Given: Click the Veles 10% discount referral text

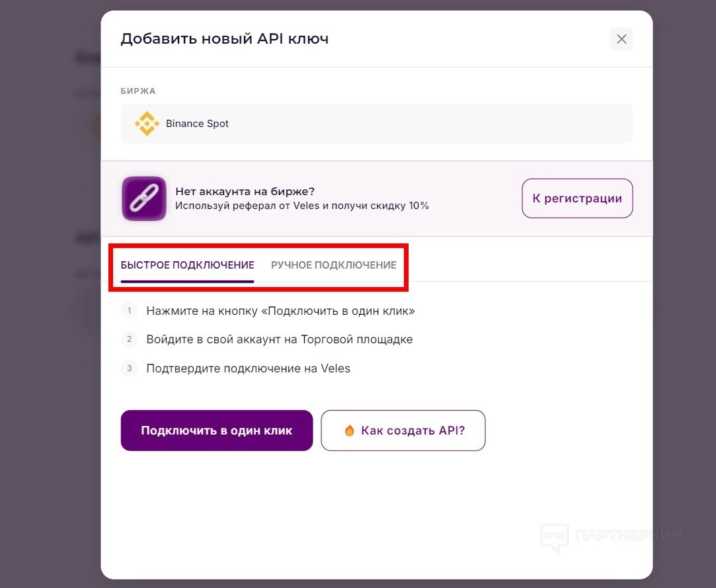Looking at the screenshot, I should [301, 206].
